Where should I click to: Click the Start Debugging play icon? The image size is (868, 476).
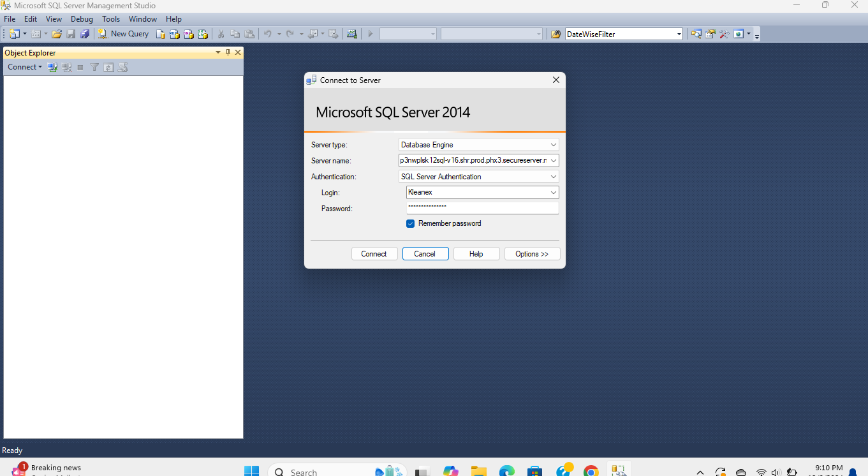[370, 34]
